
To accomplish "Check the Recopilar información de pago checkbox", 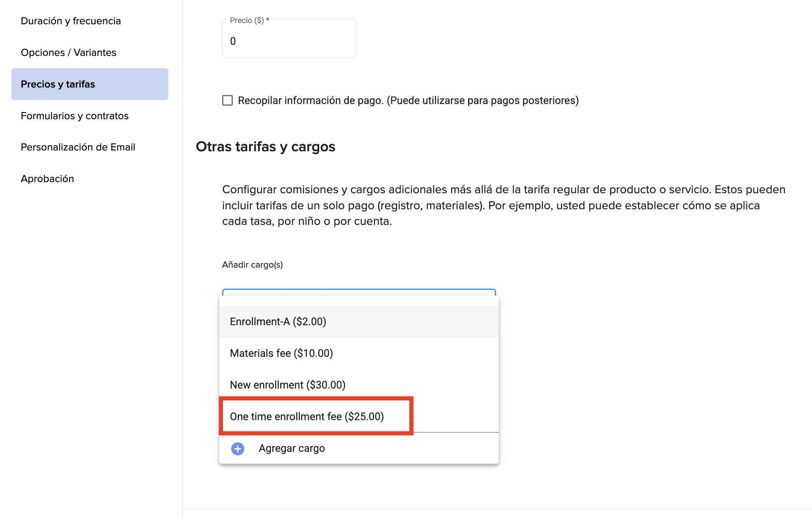I will point(227,100).
